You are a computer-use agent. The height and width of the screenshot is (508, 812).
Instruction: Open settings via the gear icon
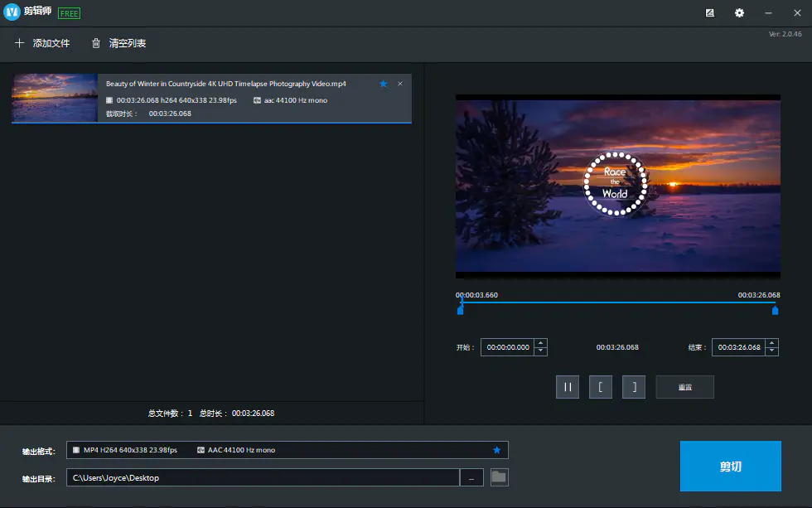tap(739, 13)
